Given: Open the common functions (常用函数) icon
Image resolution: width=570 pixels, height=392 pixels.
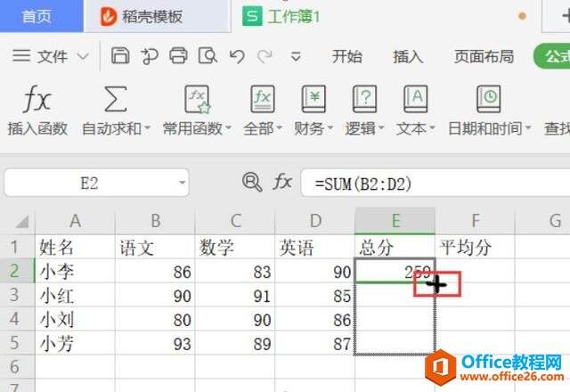Looking at the screenshot, I should pos(198,99).
